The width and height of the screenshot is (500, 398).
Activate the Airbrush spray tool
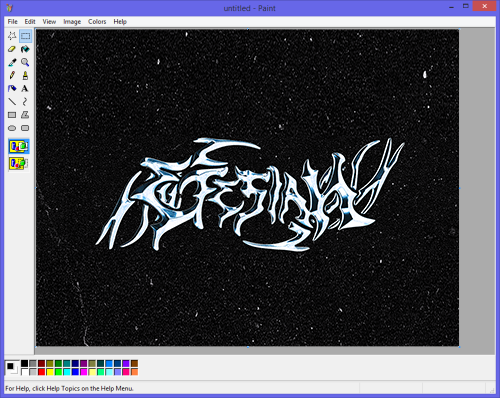(x=12, y=89)
